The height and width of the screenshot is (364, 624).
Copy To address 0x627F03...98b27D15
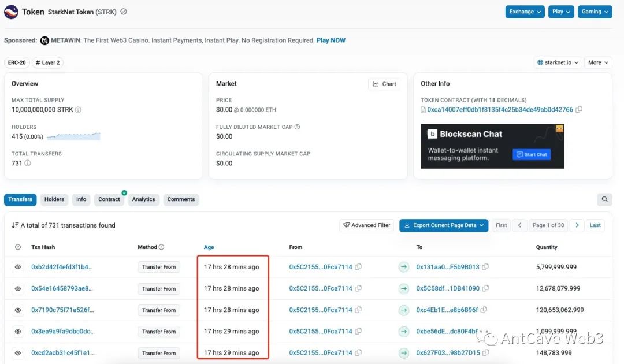pos(485,353)
